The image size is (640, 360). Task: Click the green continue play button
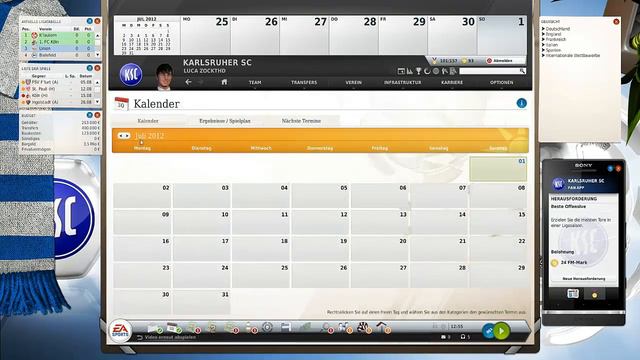tap(502, 331)
